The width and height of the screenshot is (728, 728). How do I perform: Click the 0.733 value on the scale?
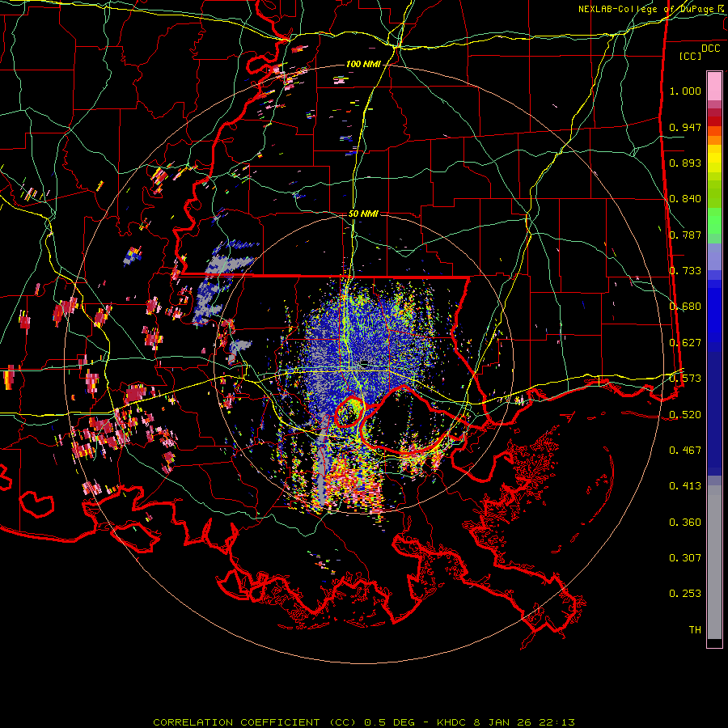[x=685, y=271]
